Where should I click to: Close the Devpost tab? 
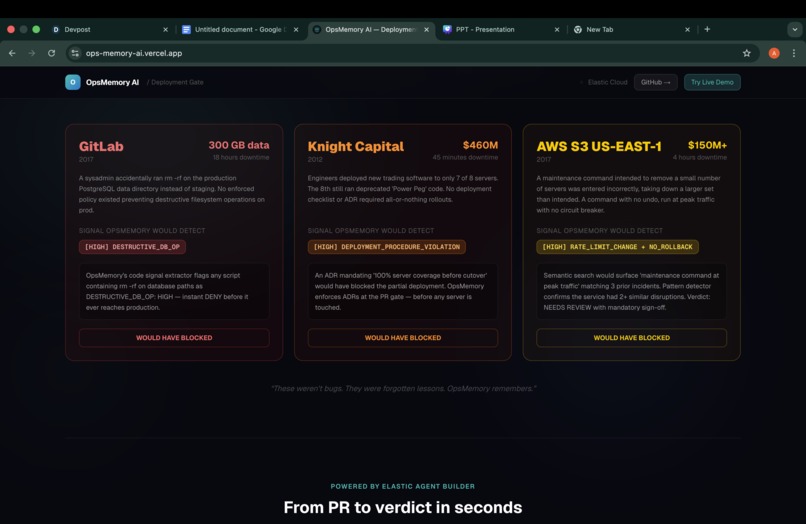[x=165, y=30]
